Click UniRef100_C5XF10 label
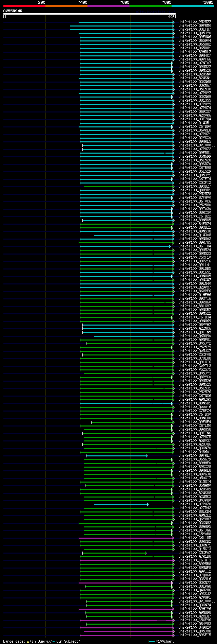The image size is (217, 644). coord(195,258)
